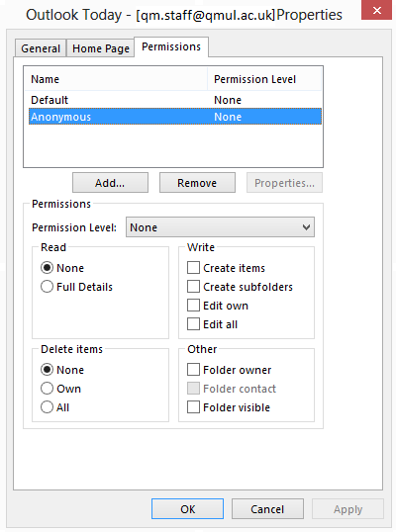
Task: Enable the Create subfolders checkbox
Action: 193,287
